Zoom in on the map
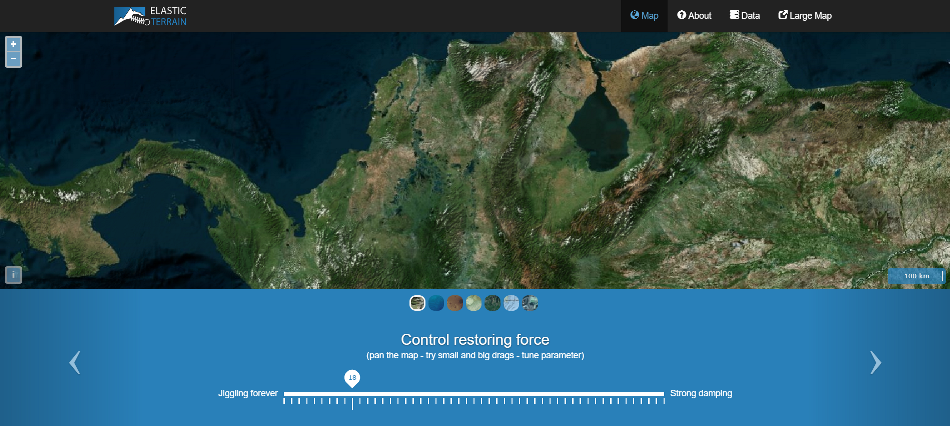Screen dimensions: 950x426 point(13,44)
